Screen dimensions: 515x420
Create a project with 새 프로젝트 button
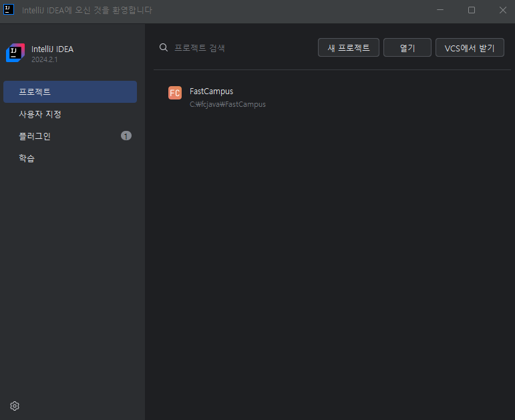click(x=349, y=47)
